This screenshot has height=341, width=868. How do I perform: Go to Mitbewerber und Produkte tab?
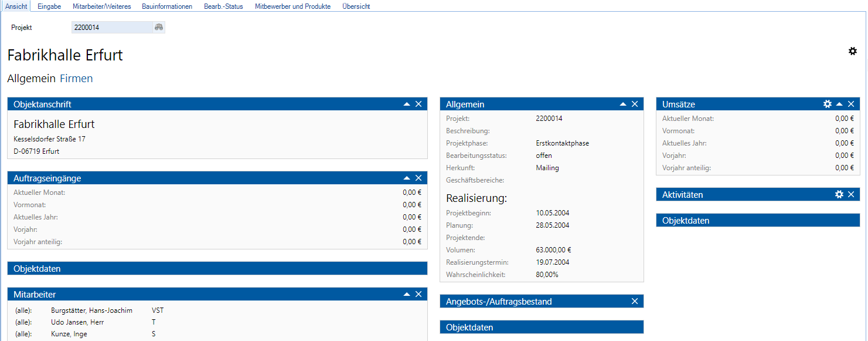[x=292, y=6]
